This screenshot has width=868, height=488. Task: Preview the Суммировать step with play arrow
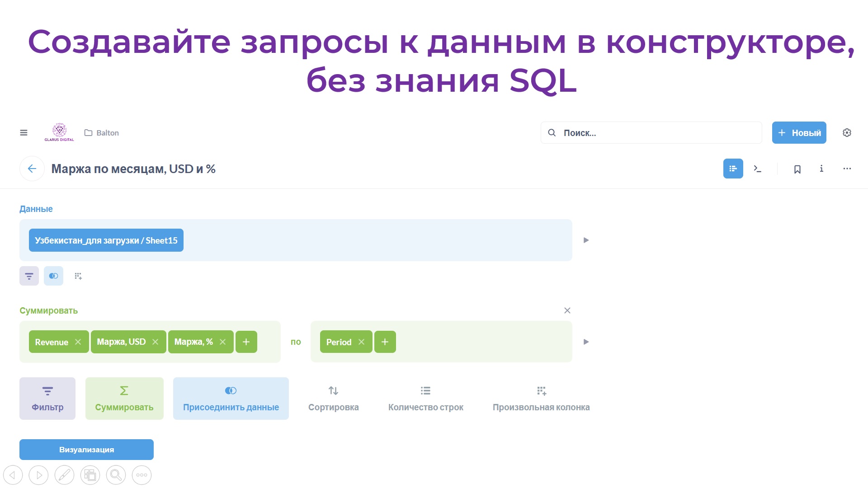click(586, 342)
